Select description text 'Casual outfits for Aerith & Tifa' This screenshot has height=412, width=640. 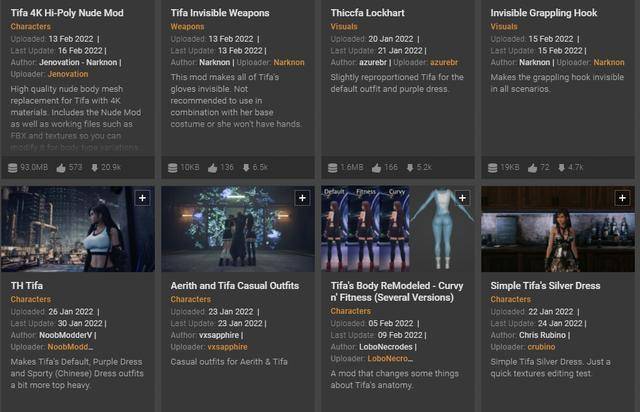coord(229,362)
